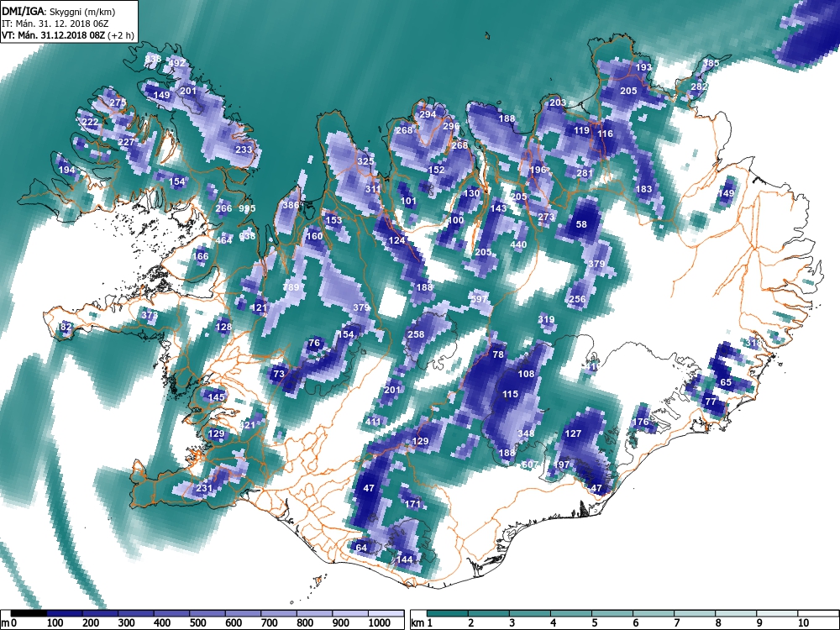Screen dimensions: 840x630
Task: Click the visibility value 789
Action: [291, 287]
